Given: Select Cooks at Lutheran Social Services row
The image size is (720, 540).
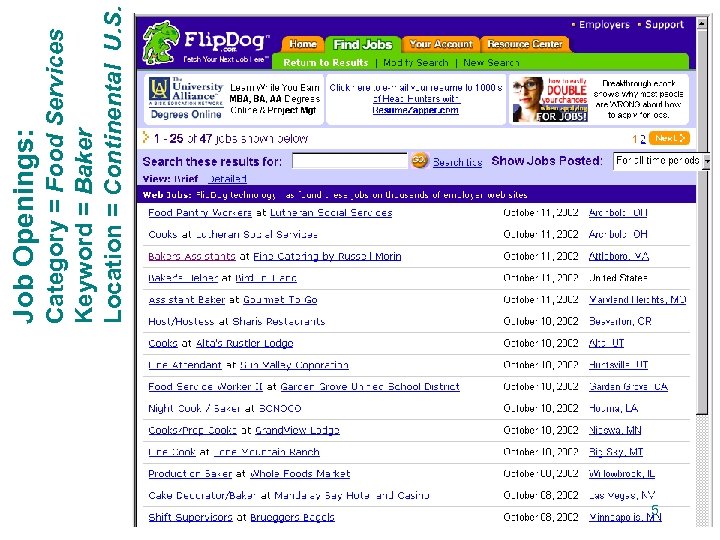Looking at the screenshot, I should click(416, 234).
